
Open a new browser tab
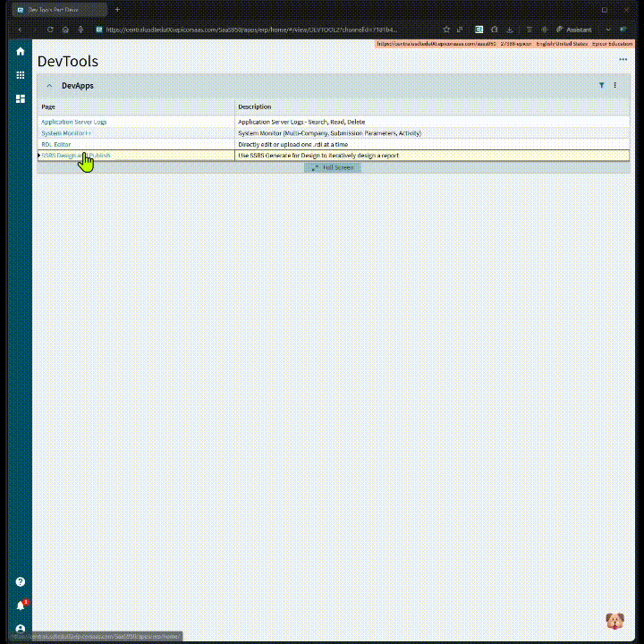pos(117,10)
